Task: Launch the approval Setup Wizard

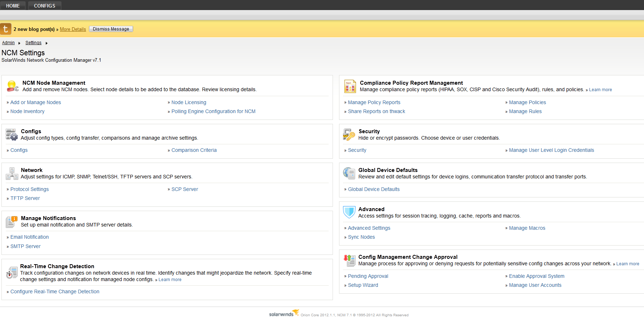Action: (x=363, y=285)
